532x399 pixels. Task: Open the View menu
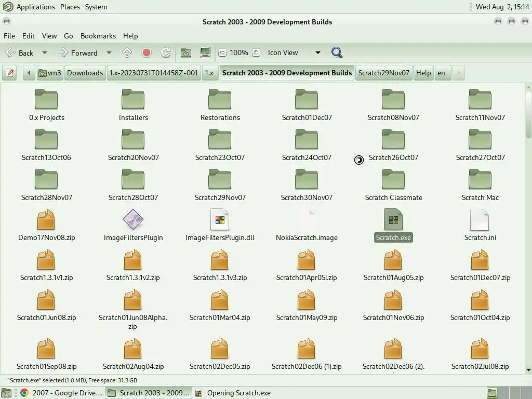pos(49,36)
